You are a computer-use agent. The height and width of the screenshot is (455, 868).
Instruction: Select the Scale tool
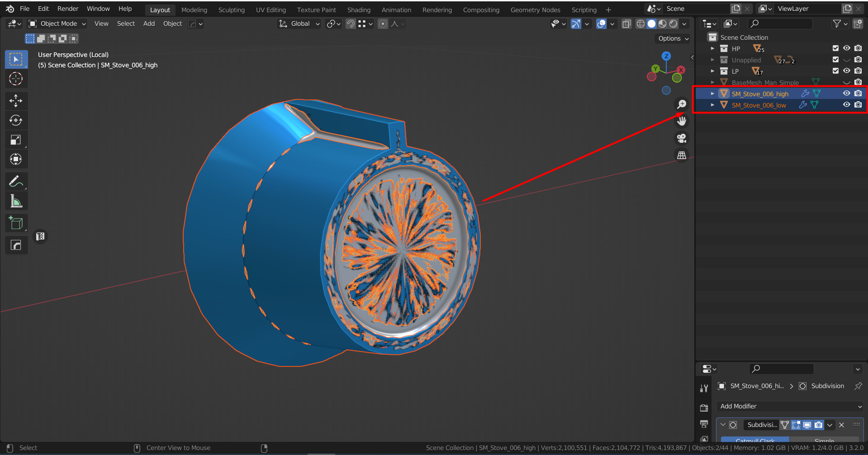click(x=16, y=140)
